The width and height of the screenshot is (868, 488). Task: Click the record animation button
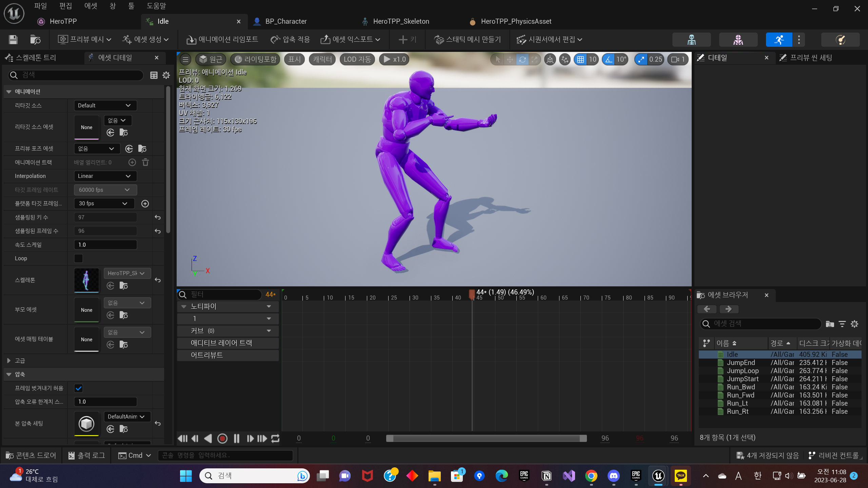tap(222, 439)
